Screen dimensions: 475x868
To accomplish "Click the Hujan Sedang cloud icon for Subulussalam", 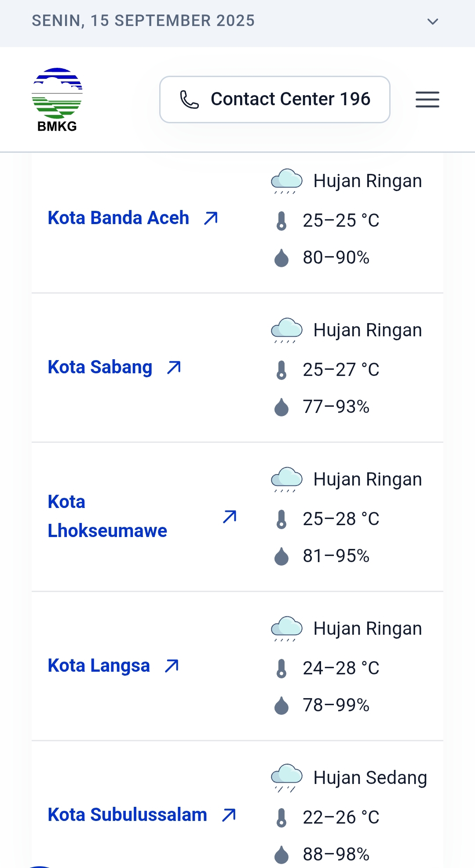I will point(287,778).
